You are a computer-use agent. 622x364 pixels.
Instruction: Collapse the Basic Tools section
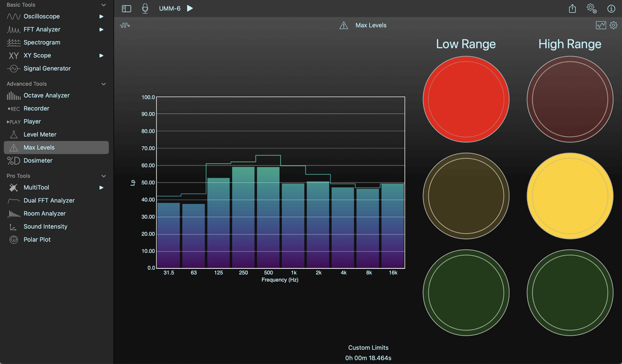click(104, 5)
